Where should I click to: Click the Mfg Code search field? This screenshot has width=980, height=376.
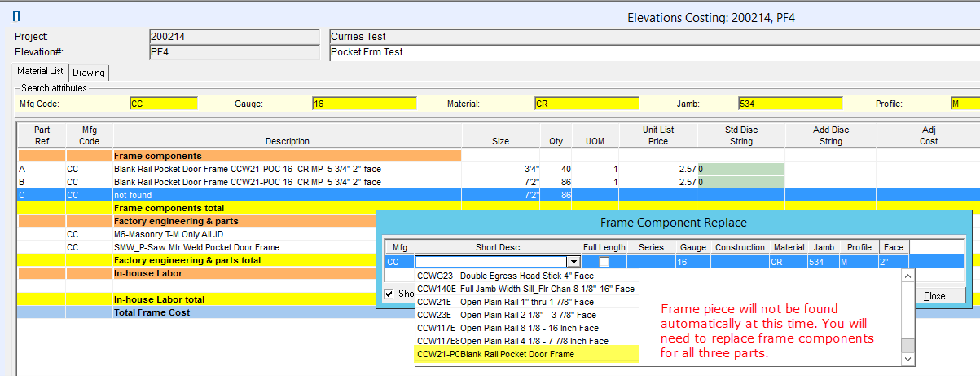tap(163, 104)
